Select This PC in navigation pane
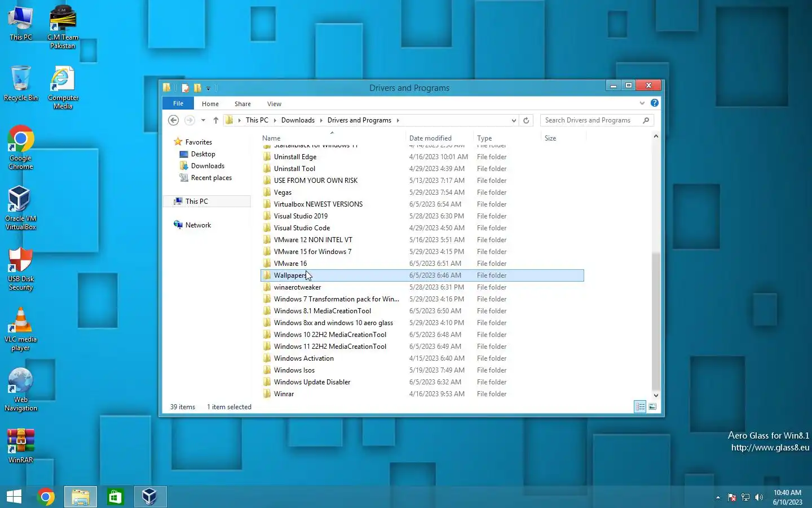The image size is (812, 508). (206, 202)
